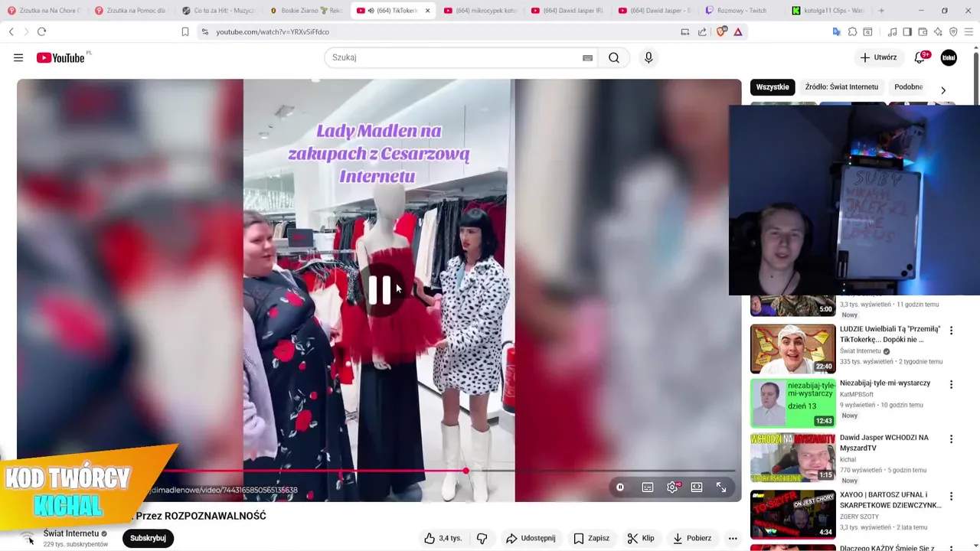980x551 pixels.
Task: Open the Leo AI sparkle icon
Action: point(938,32)
